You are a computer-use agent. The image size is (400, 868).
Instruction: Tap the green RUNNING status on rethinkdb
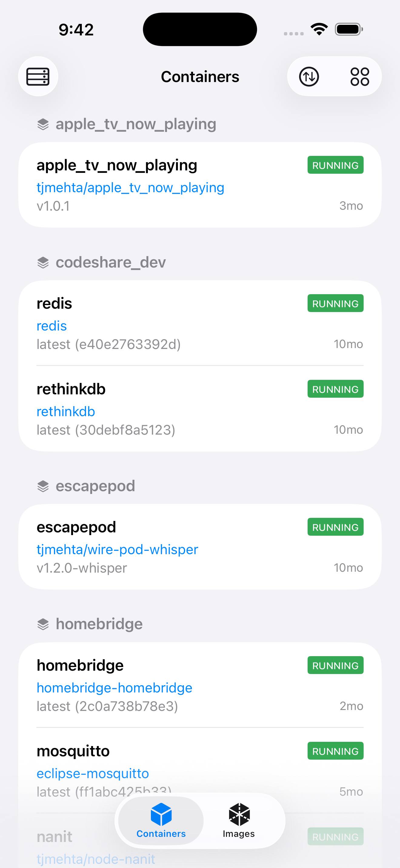tap(335, 389)
